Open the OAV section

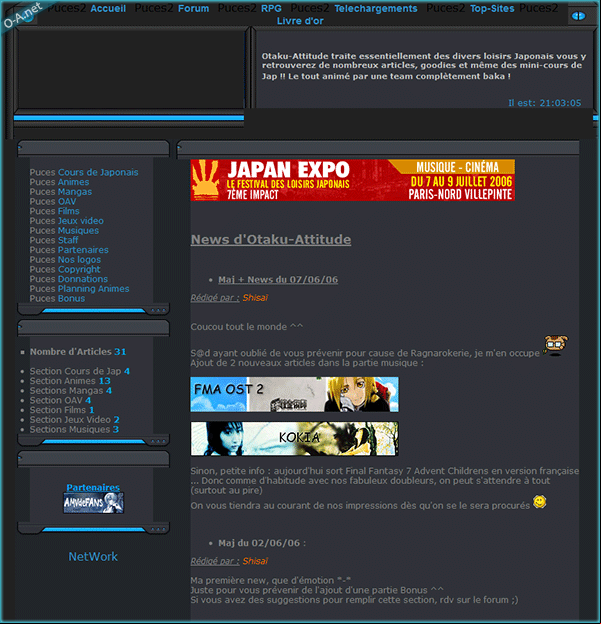tap(67, 201)
